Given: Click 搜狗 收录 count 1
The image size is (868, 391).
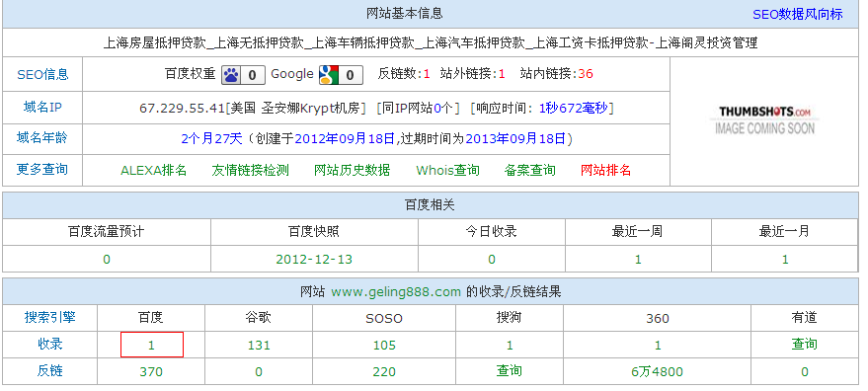Looking at the screenshot, I should (510, 345).
